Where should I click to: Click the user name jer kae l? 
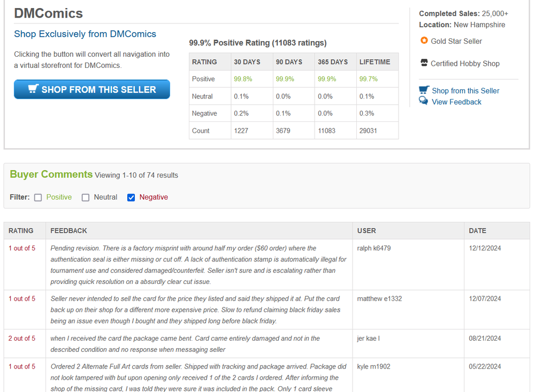tap(369, 339)
